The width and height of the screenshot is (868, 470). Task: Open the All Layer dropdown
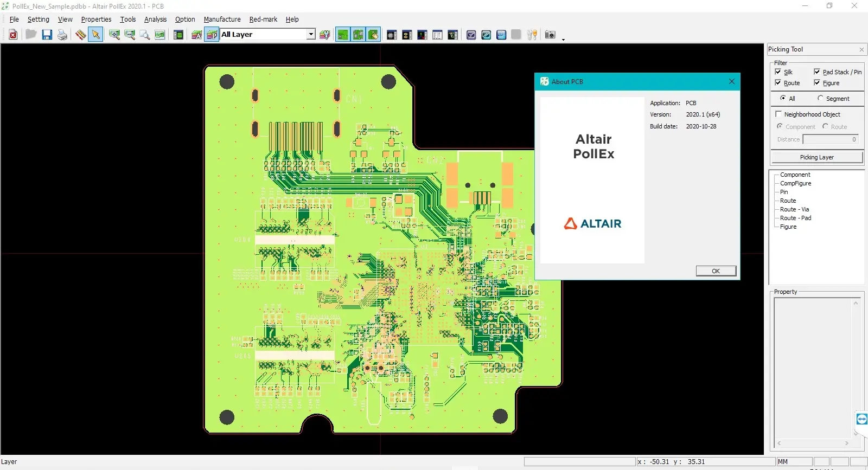click(311, 34)
